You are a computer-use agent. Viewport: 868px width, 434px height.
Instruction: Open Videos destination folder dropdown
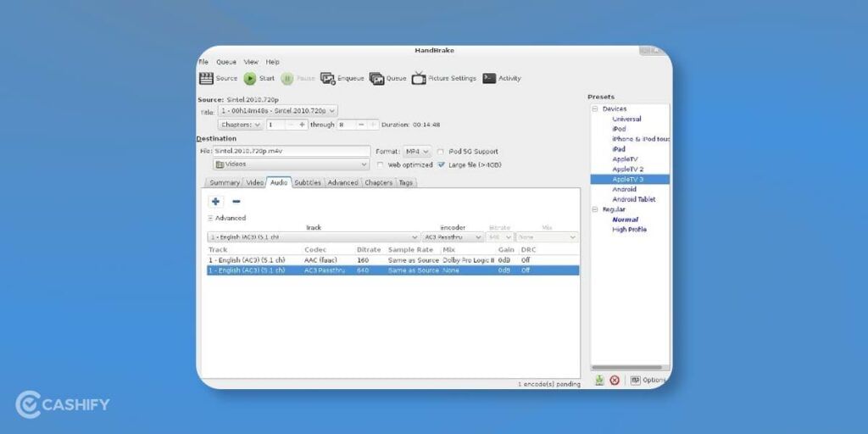click(x=292, y=164)
